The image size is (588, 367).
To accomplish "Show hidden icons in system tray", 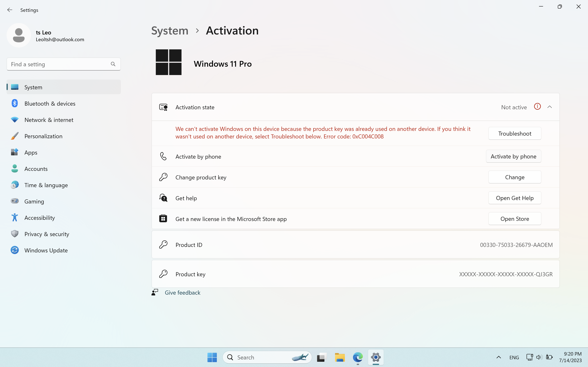I will click(499, 357).
